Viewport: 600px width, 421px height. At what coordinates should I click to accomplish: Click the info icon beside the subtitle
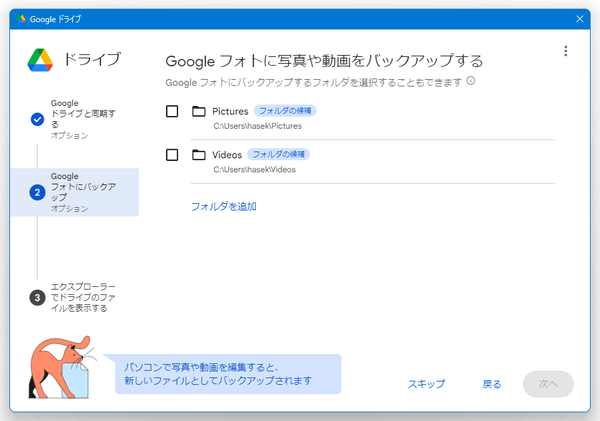point(471,81)
